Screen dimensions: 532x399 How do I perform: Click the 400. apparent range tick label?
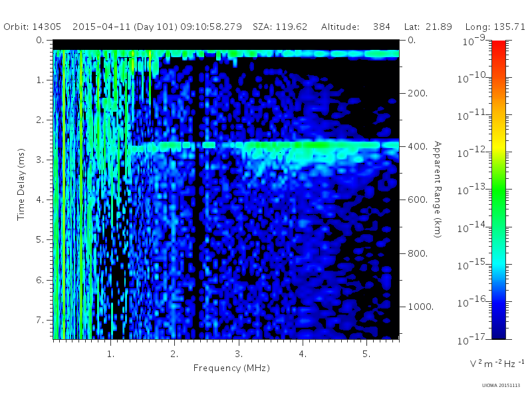click(418, 146)
